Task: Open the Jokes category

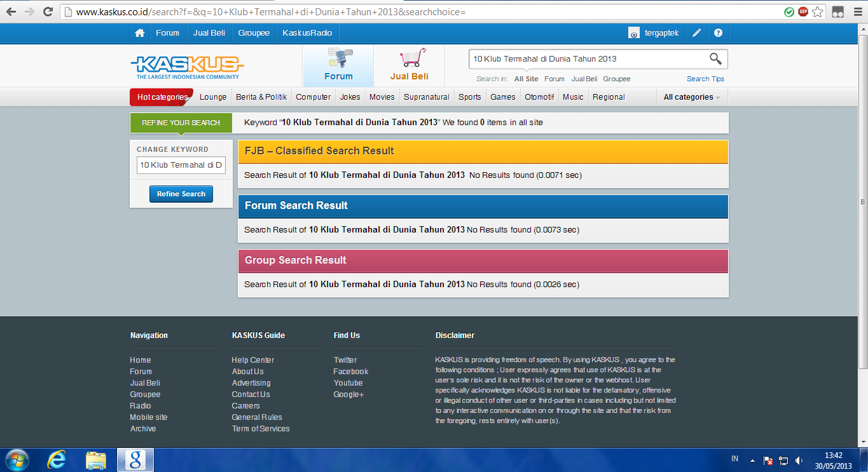Action: (350, 97)
